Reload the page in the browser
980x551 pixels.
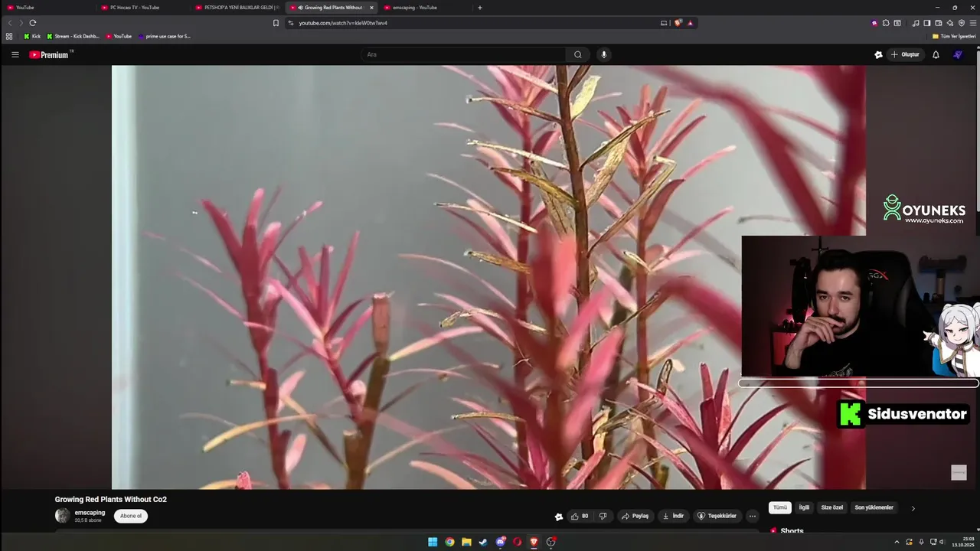click(x=33, y=23)
